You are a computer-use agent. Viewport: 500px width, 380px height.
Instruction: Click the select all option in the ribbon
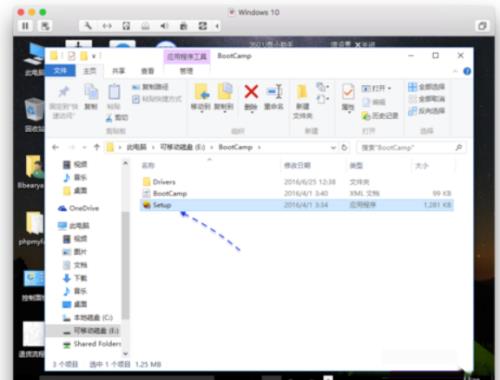[x=427, y=87]
